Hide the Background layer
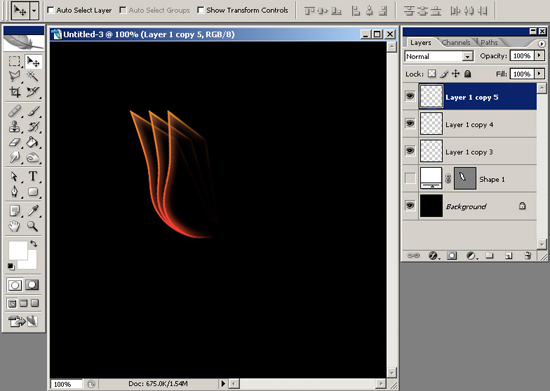 pos(410,205)
